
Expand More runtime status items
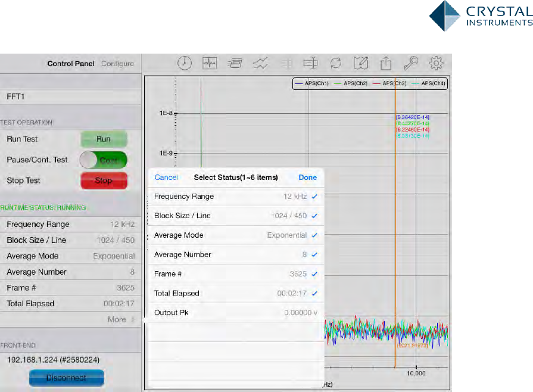(x=121, y=319)
